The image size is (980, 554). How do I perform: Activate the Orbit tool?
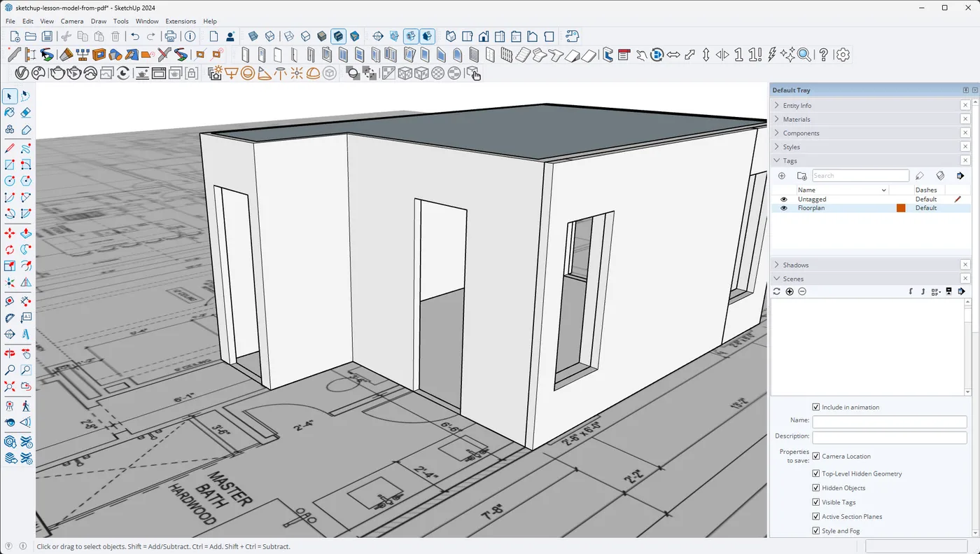click(9, 353)
